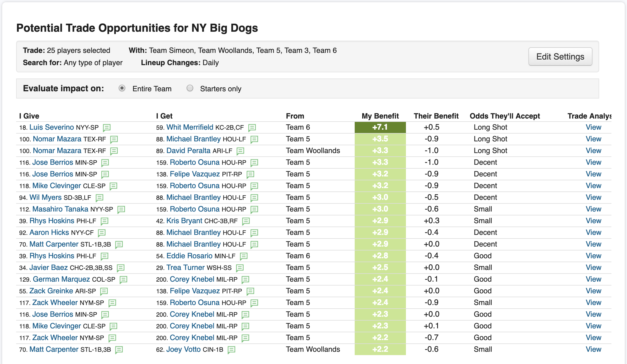Viewport: 627px width, 364px height.
Task: Click note icon next to Wil Myers
Action: (x=99, y=198)
